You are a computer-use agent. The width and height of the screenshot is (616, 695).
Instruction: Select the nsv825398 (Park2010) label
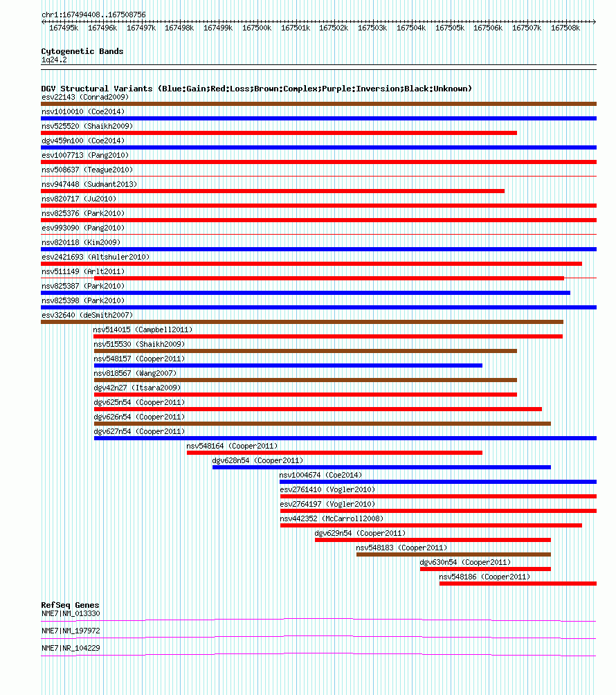coord(83,300)
